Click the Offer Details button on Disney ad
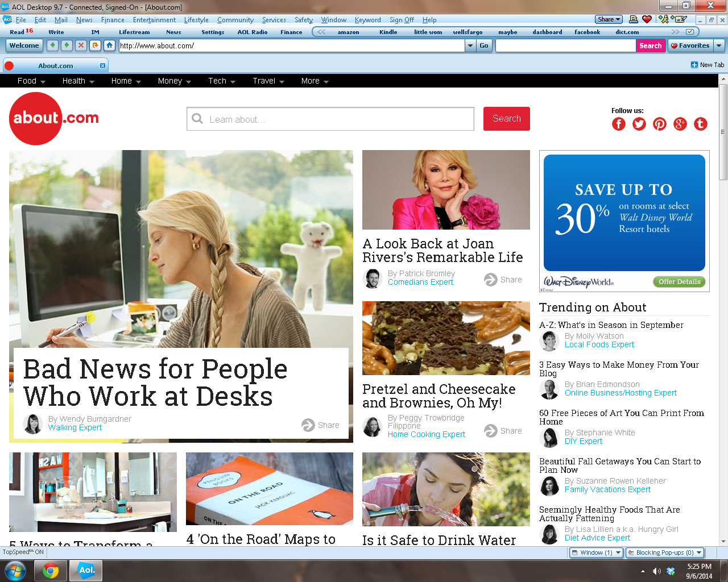 point(679,282)
